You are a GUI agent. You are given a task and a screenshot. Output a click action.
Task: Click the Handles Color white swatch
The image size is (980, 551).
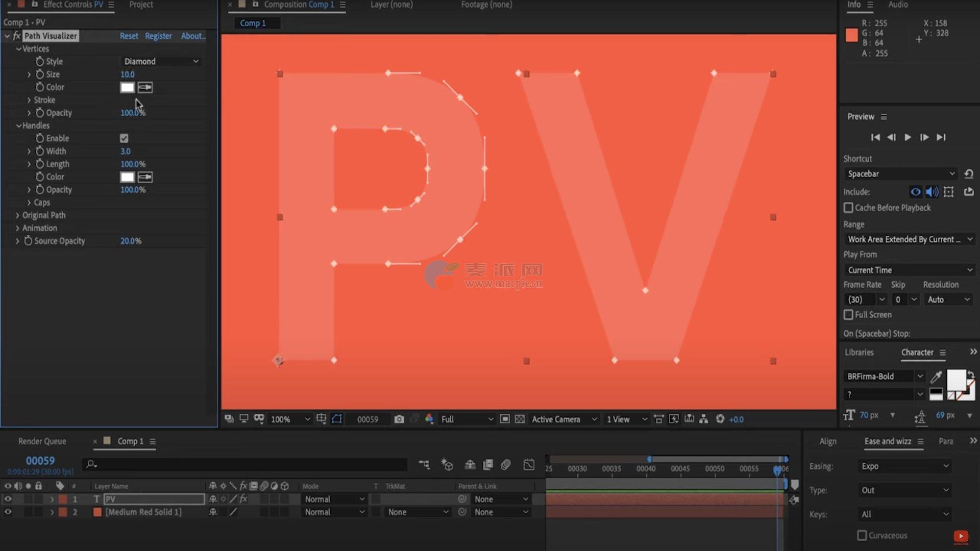coord(127,177)
